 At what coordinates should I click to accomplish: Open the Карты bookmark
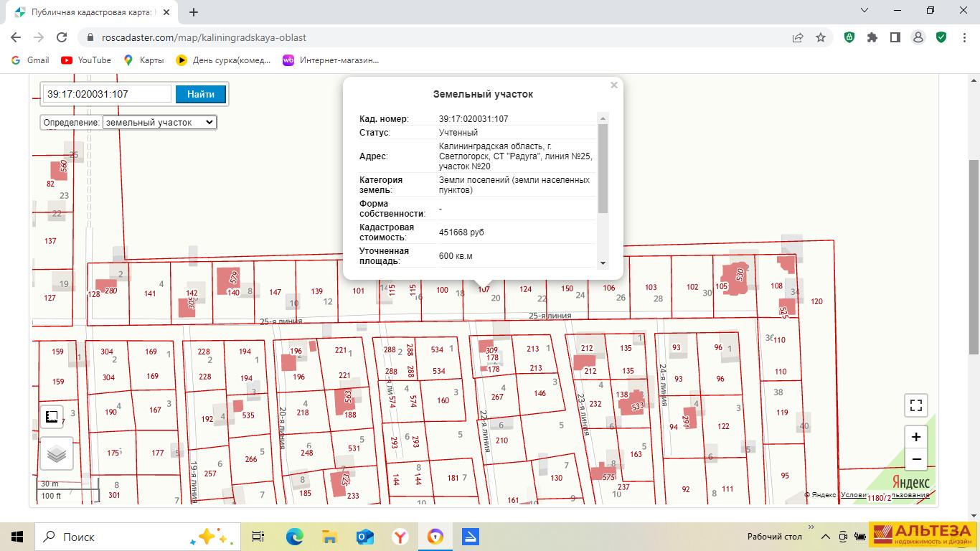pos(143,60)
